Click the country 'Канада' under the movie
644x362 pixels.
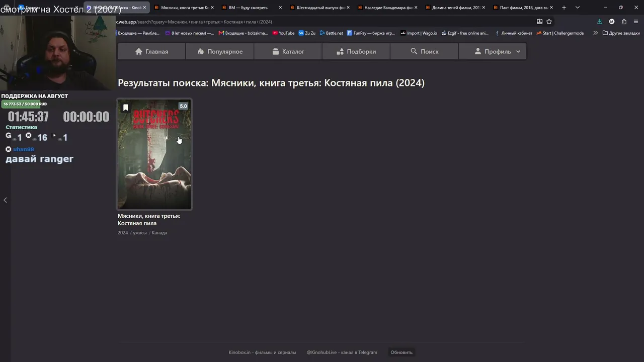point(159,233)
